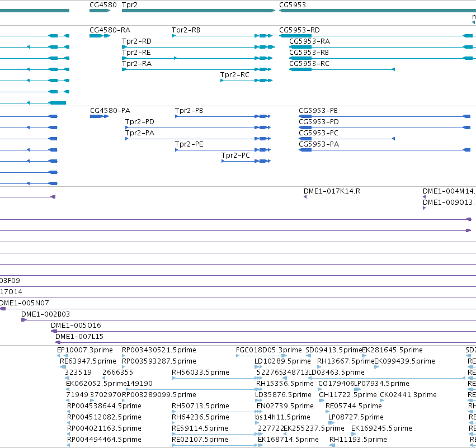Click BAC end DME1-017K14.R
The width and height of the screenshot is (476, 448).
coord(332,191)
